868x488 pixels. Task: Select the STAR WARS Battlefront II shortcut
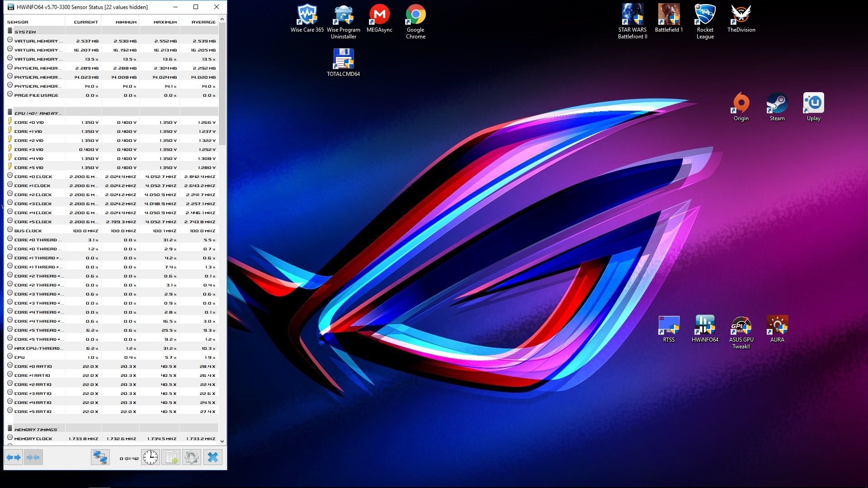(632, 22)
